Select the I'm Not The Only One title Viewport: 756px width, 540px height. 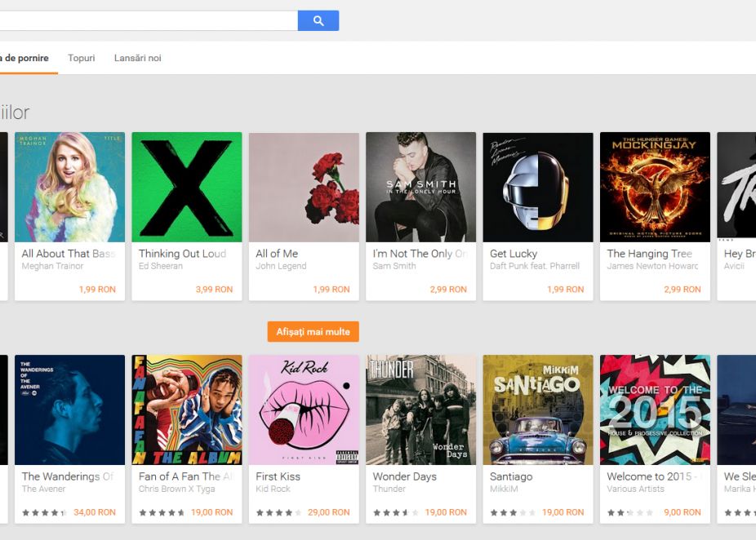click(420, 254)
